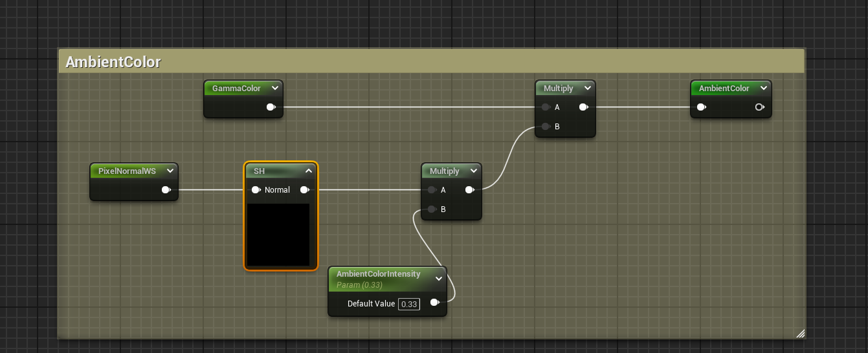Click the PixelNormalWS output pin
Image resolution: width=868 pixels, height=353 pixels.
tap(166, 190)
